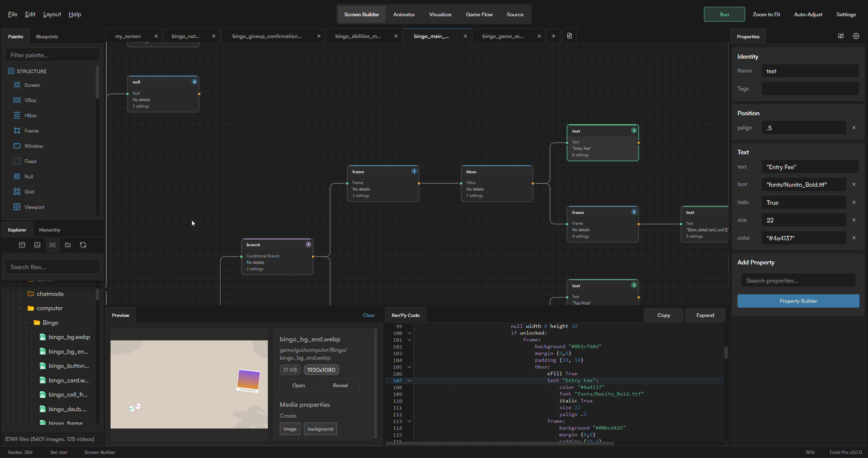868x458 pixels.
Task: Collapse the Bingo folder
Action: tap(27, 323)
